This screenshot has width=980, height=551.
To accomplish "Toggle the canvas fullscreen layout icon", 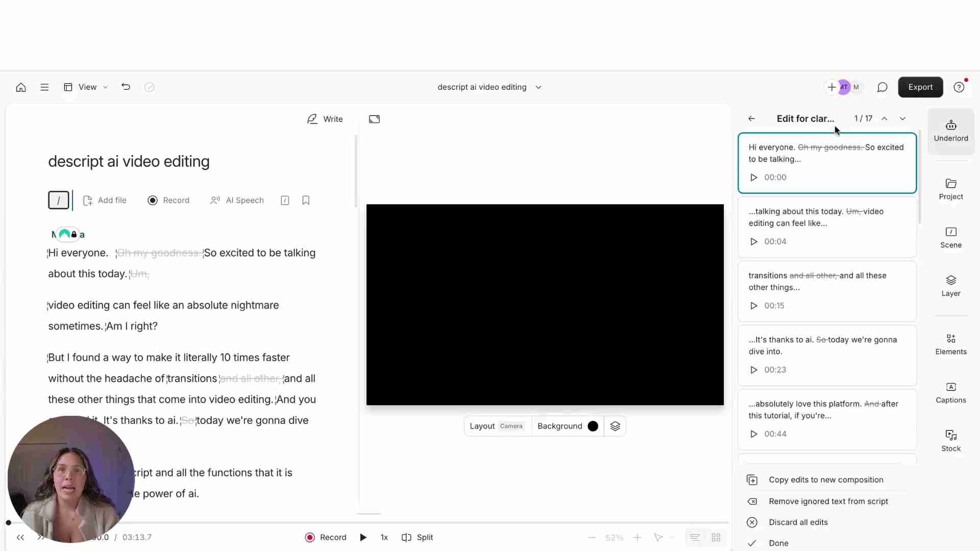I will coord(374,119).
